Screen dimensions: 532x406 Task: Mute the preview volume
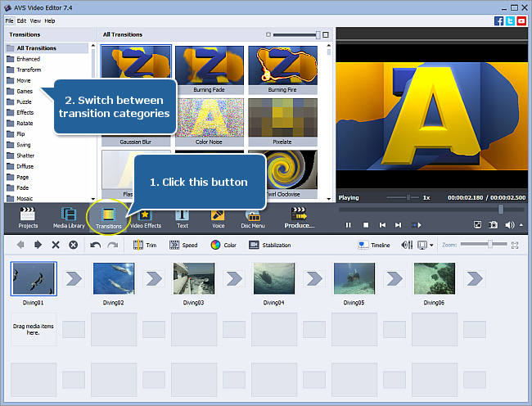[x=509, y=225]
